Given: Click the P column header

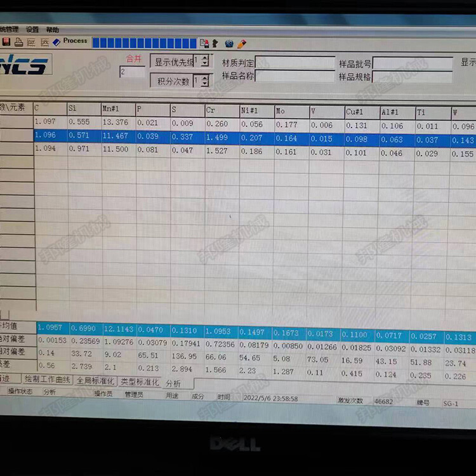Looking at the screenshot, I should [153, 110].
